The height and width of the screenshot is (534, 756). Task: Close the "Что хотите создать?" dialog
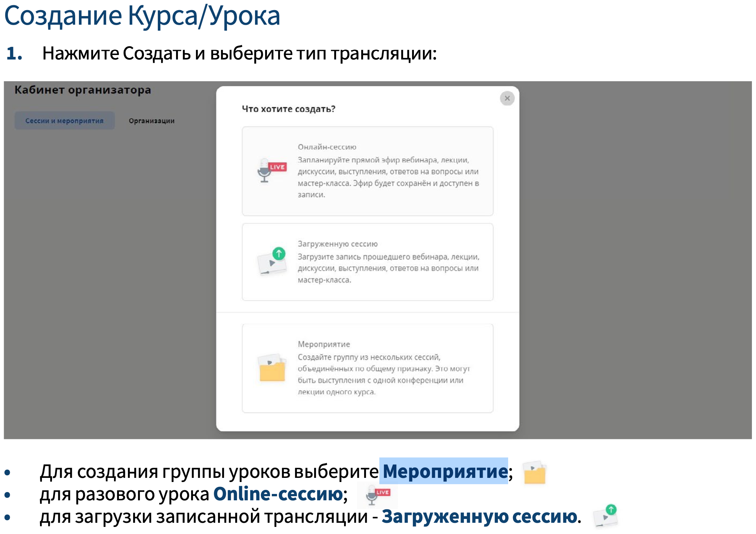507,98
